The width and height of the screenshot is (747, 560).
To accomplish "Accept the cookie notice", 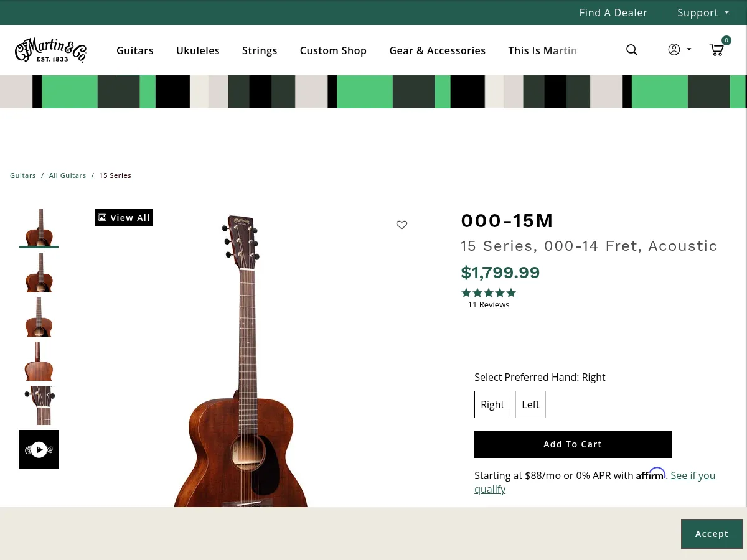I will (x=712, y=533).
